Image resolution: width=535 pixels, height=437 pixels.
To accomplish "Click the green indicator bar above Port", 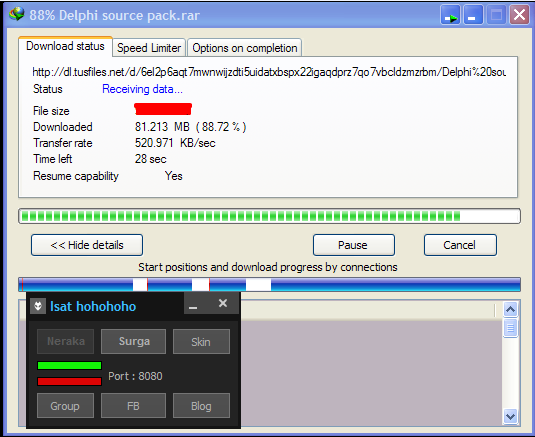I will coord(69,365).
